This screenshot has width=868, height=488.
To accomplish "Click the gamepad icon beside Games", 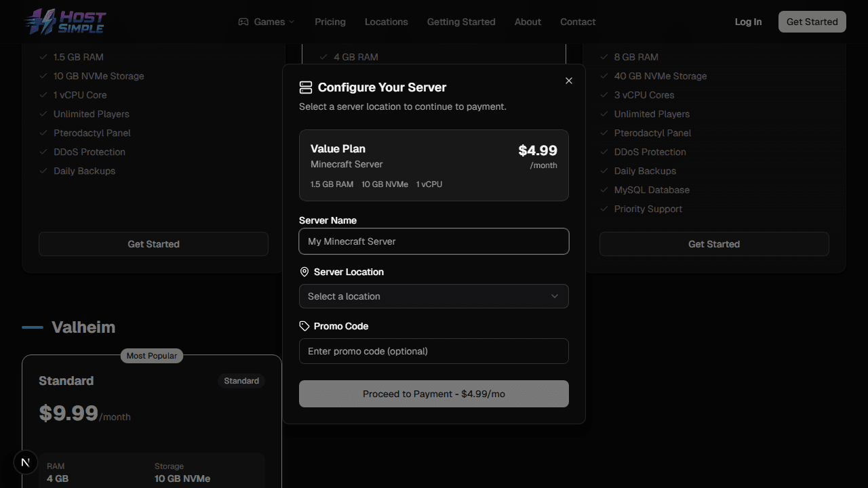I will (x=243, y=22).
